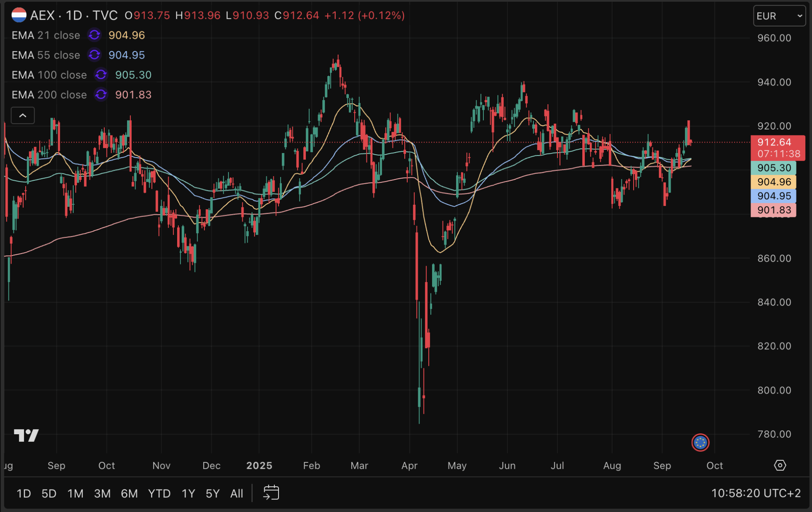Click the AEX symbol title
Viewport: 812px width, 512px height.
tap(42, 15)
